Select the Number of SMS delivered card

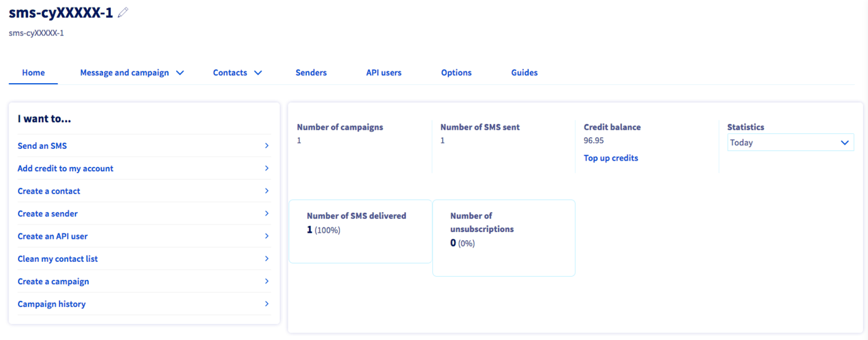360,231
